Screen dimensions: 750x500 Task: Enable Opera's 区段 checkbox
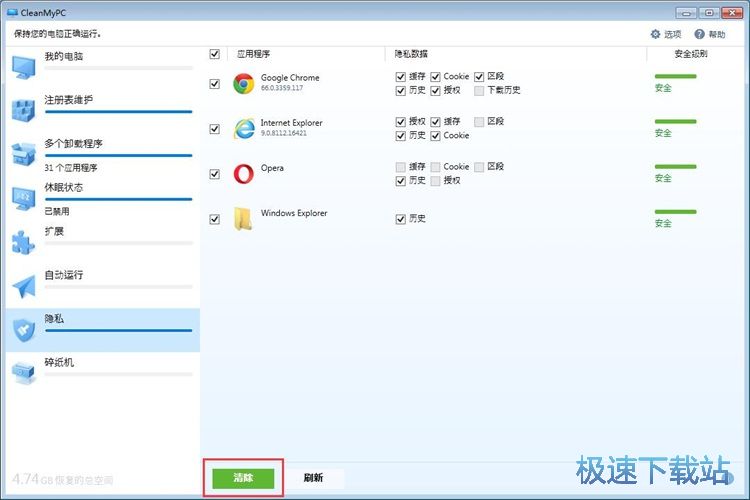click(479, 167)
